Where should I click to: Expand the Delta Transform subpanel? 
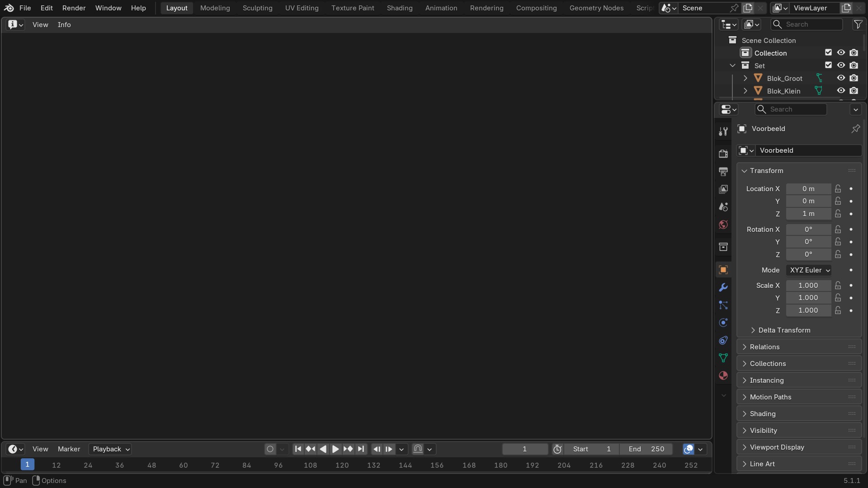(x=784, y=330)
